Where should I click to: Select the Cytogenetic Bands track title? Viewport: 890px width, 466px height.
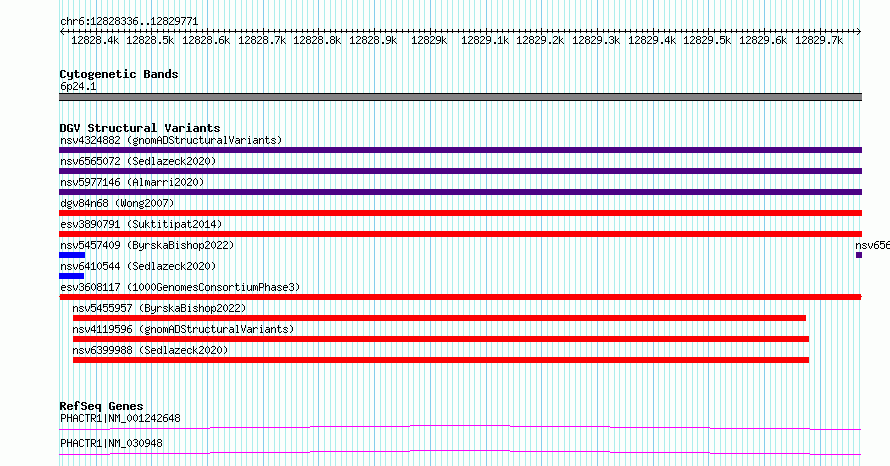[x=119, y=74]
